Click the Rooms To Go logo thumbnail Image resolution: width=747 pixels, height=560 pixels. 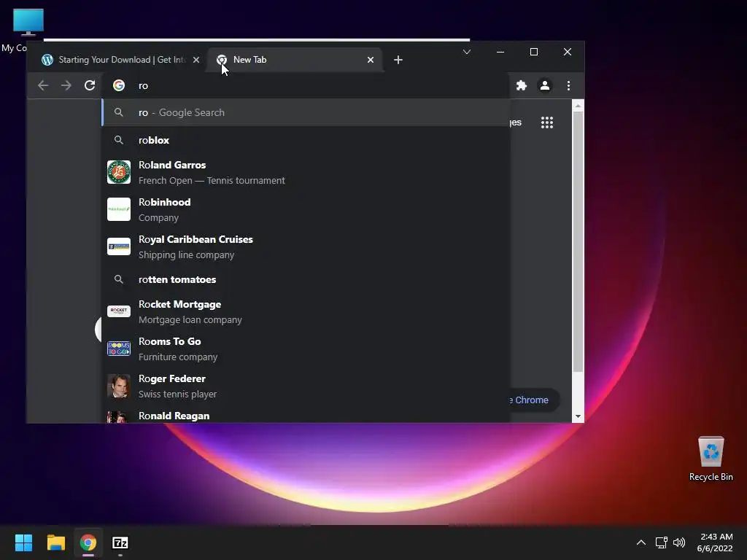click(x=119, y=349)
